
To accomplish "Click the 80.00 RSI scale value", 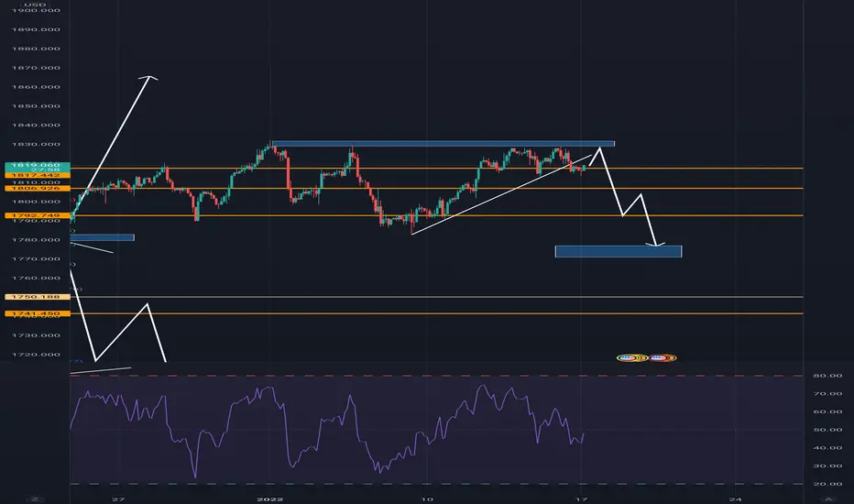I will 827,376.
